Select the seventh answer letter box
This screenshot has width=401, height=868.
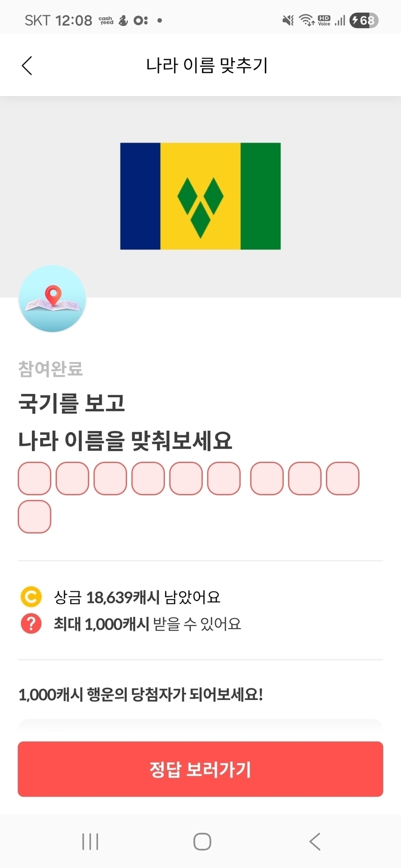[267, 478]
